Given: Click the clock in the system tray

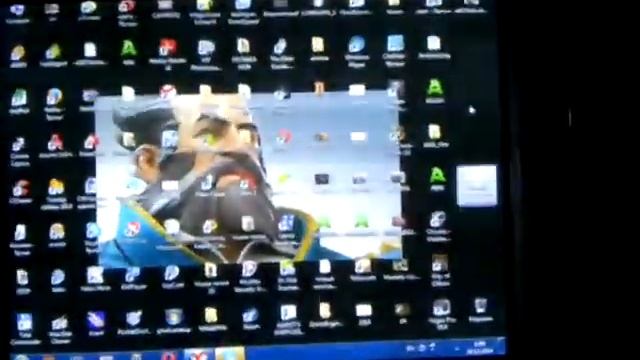Looking at the screenshot, I should pos(481,347).
